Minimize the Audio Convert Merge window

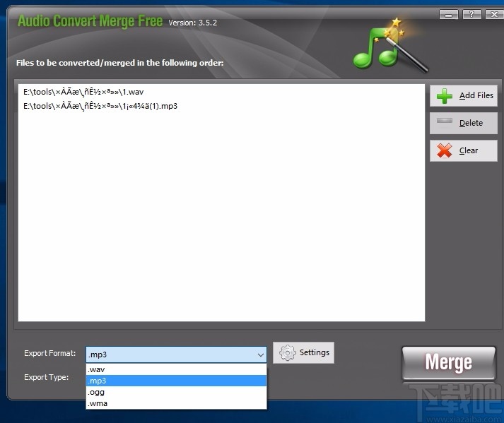pyautogui.click(x=449, y=14)
